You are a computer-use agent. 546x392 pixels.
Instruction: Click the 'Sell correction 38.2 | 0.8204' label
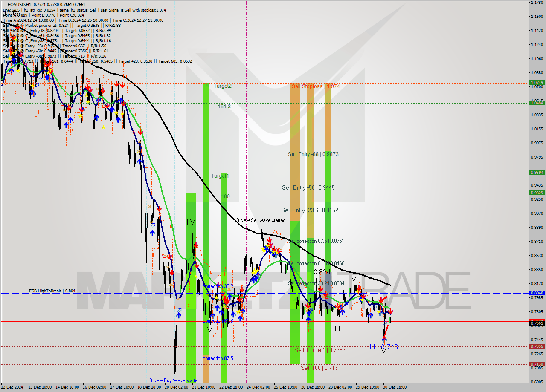tap(316, 283)
